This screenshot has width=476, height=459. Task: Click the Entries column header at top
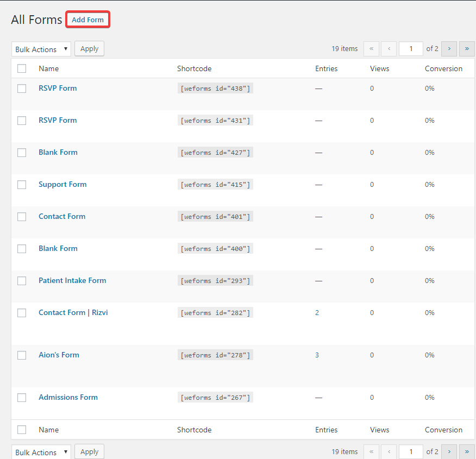point(327,68)
